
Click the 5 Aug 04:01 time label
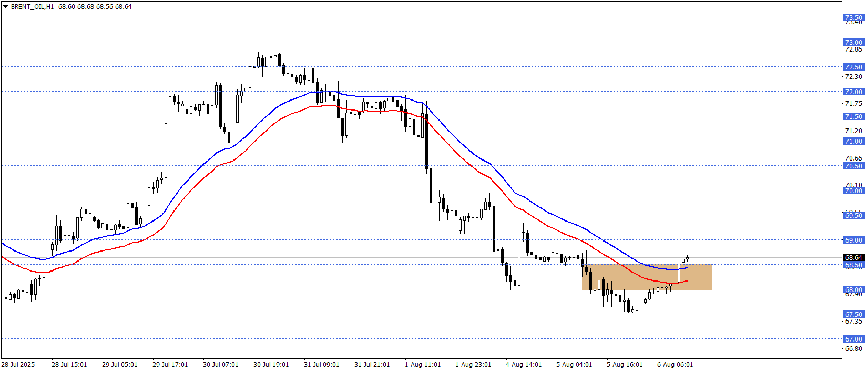point(574,364)
